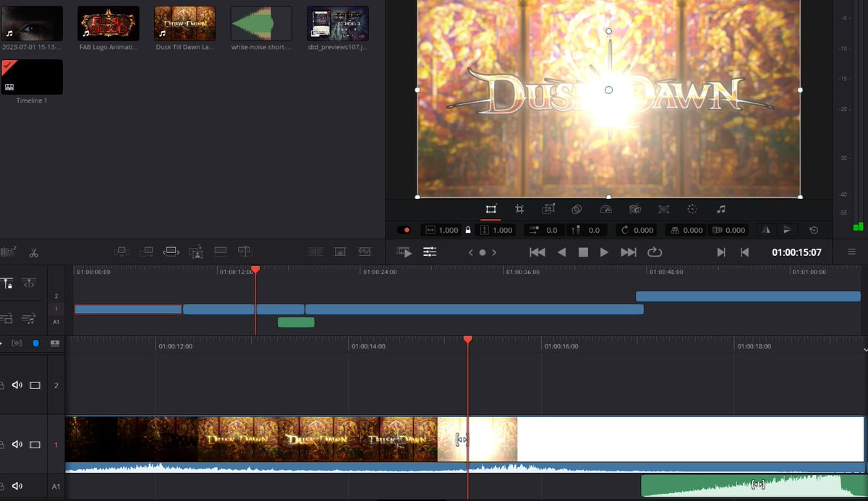Open the Auto Color tool
This screenshot has height=501, width=868.
pos(692,209)
